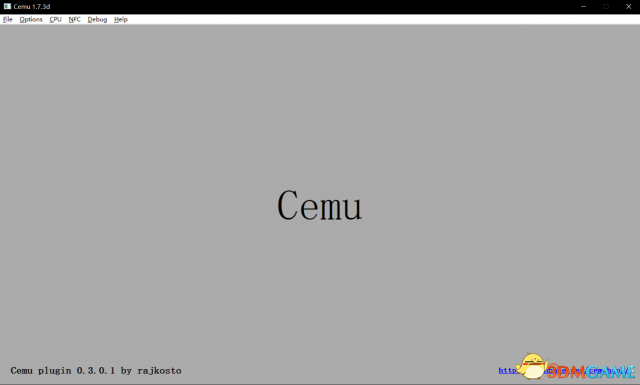
Task: Click the blue GAME logo text
Action: click(x=611, y=372)
